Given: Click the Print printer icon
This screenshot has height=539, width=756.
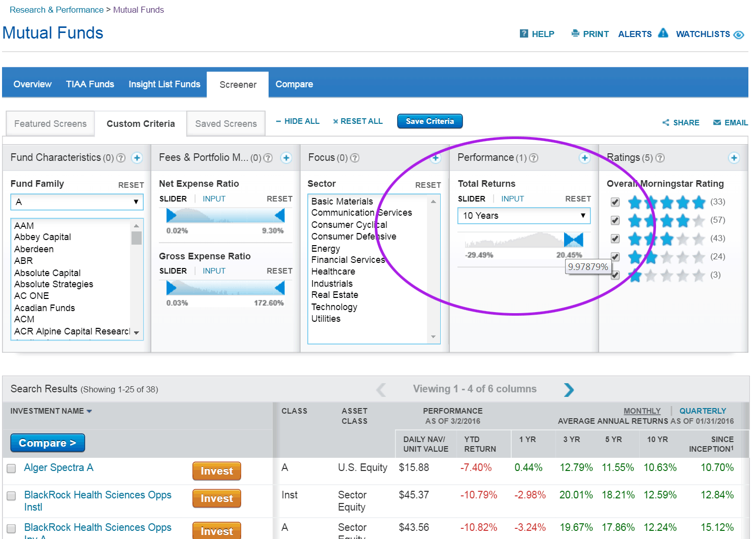Looking at the screenshot, I should (575, 33).
